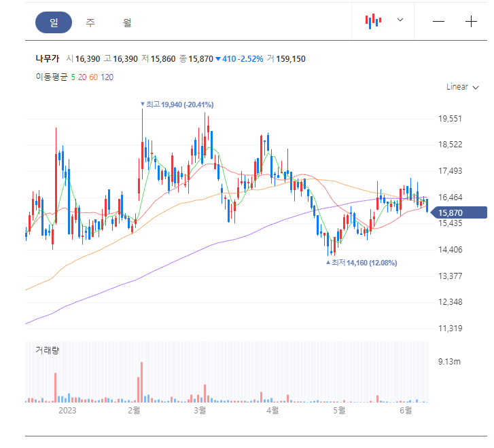Image resolution: width=494 pixels, height=448 pixels.
Task: Click the 3월 date axis label
Action: tap(200, 410)
